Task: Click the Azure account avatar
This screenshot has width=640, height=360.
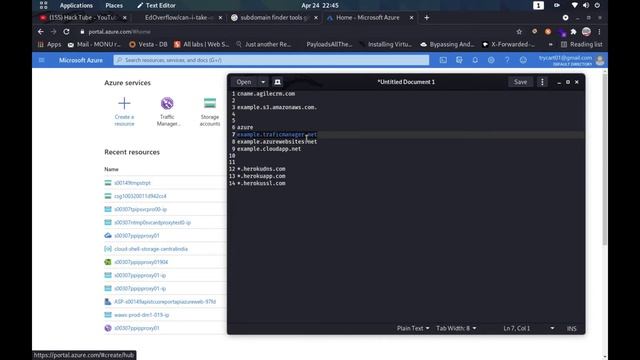Action: [600, 60]
